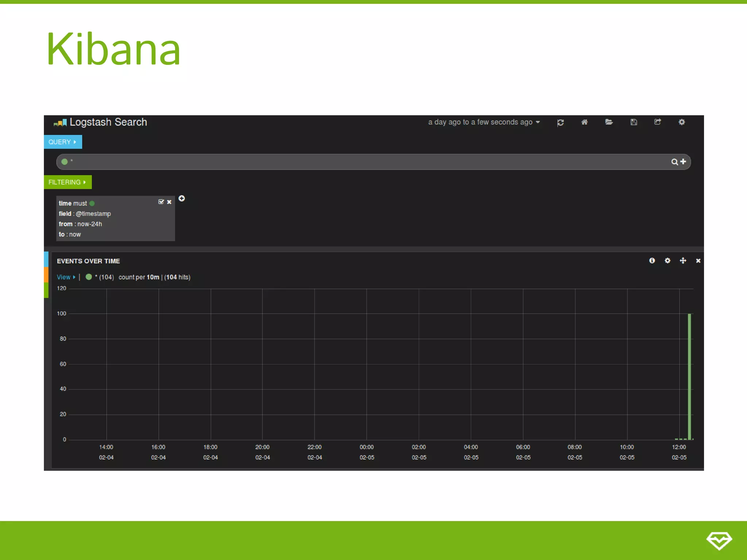Open the load dashboard folder icon
747x560 pixels.
pyautogui.click(x=609, y=122)
